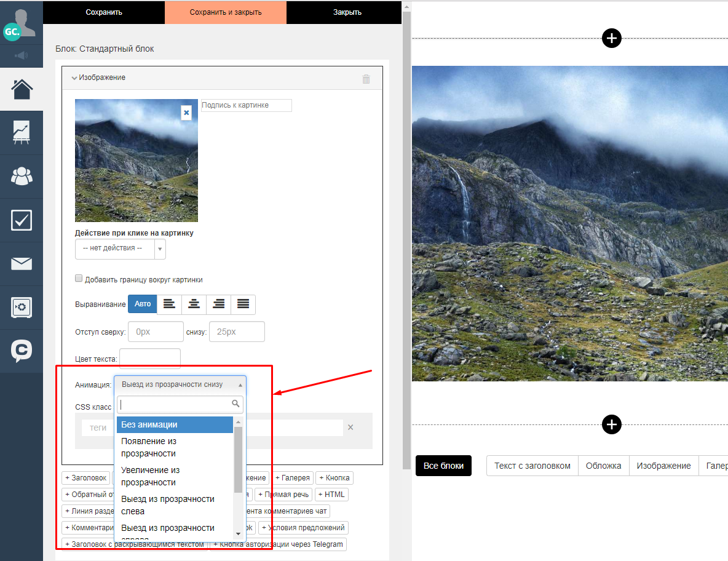Screen dimensions: 728x561
Task: Click the mountain image thumbnail in editor
Action: tap(136, 160)
